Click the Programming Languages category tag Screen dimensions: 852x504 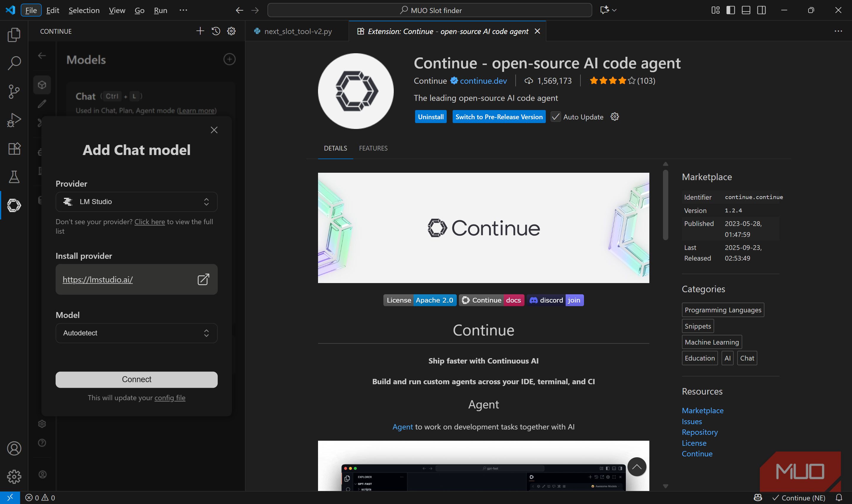pos(723,310)
